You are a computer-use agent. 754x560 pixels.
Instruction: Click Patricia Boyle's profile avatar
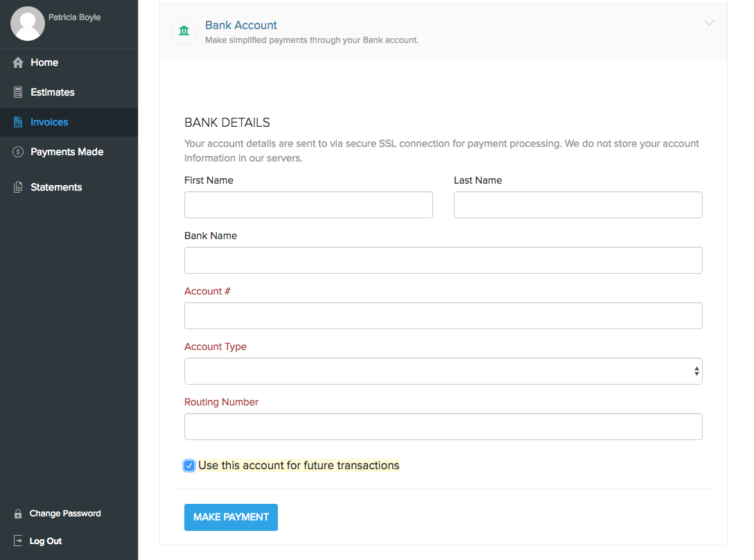click(x=28, y=24)
